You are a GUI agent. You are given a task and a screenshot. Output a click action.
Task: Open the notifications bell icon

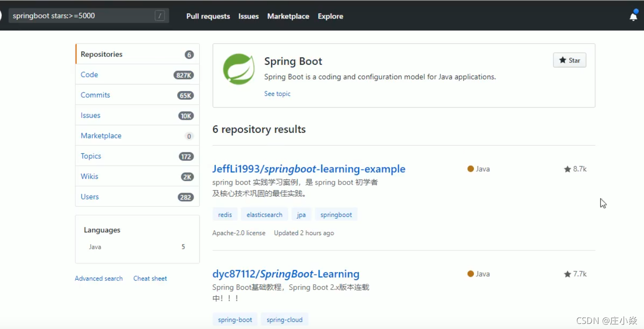[633, 17]
